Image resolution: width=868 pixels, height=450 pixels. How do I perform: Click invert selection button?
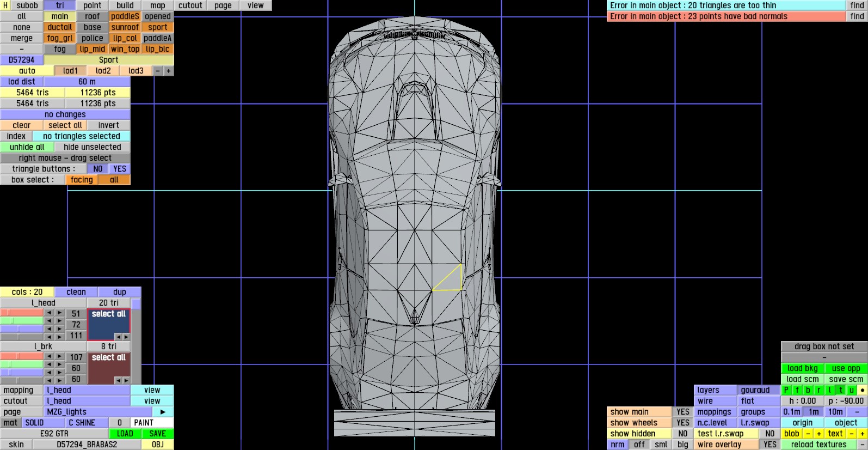[109, 125]
